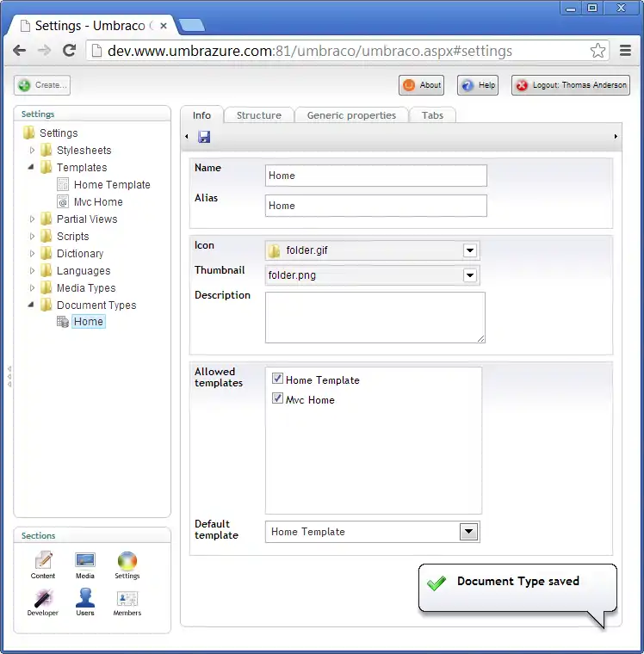The image size is (644, 654).
Task: Click the browser back arrow
Action: [x=19, y=51]
